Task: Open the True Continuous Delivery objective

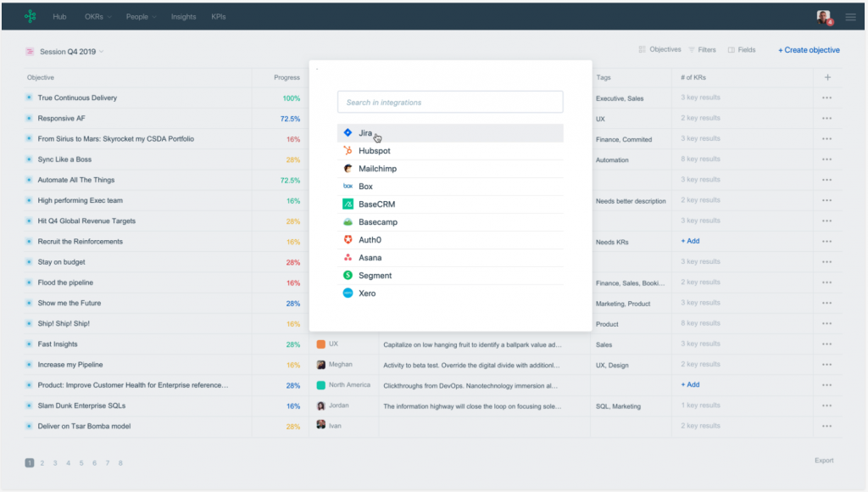Action: (x=77, y=98)
